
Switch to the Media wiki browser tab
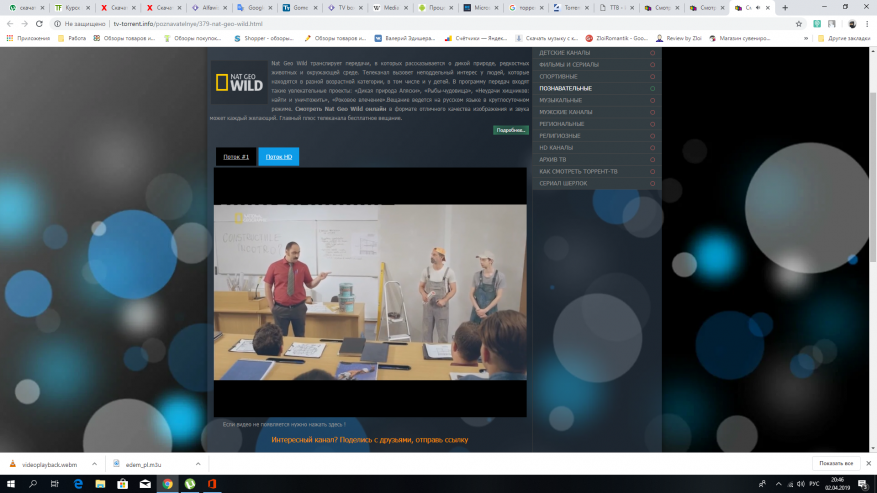390,8
